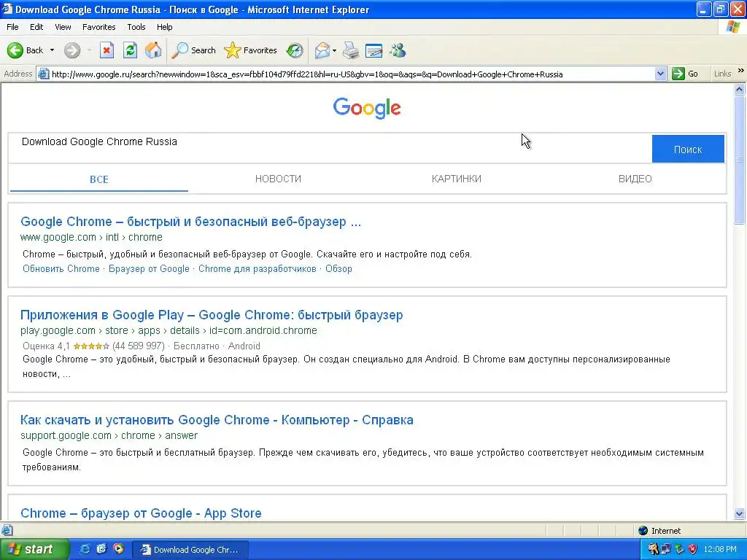Expand the Mail dropdown arrow

(334, 50)
